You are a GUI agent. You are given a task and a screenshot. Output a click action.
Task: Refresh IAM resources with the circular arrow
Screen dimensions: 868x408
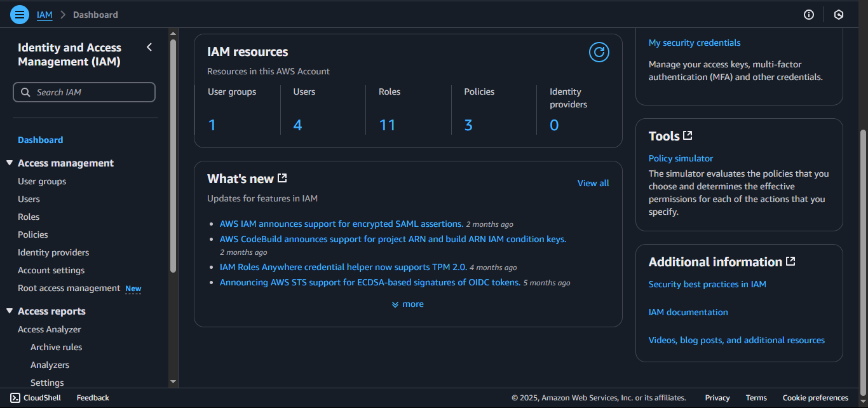(599, 52)
